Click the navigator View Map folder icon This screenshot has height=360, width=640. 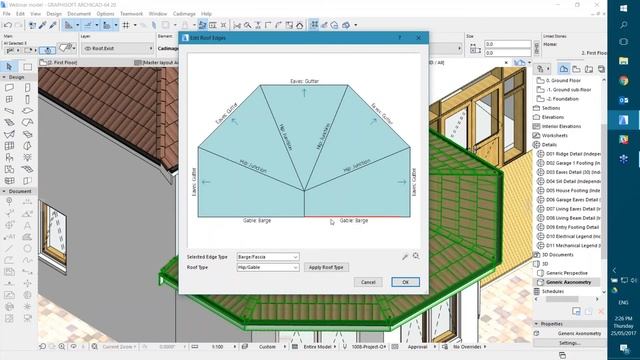576,69
